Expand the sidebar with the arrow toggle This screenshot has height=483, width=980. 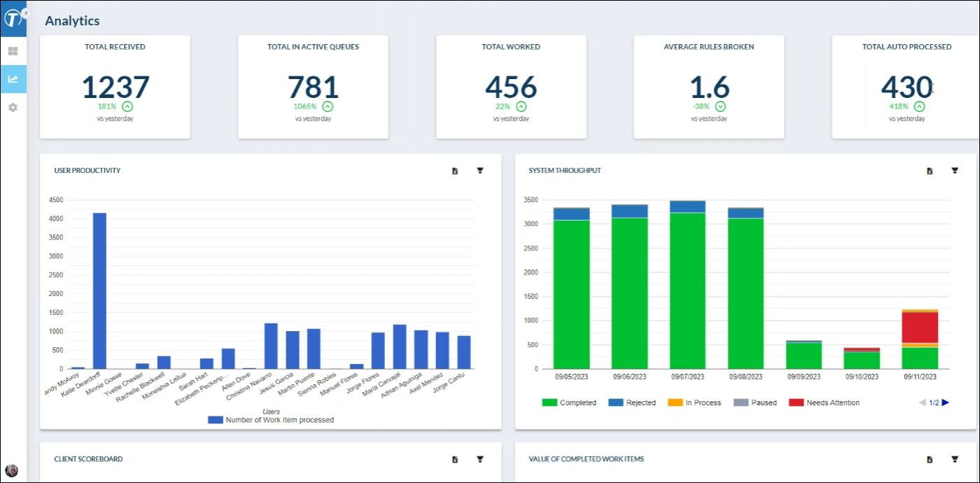[x=27, y=13]
